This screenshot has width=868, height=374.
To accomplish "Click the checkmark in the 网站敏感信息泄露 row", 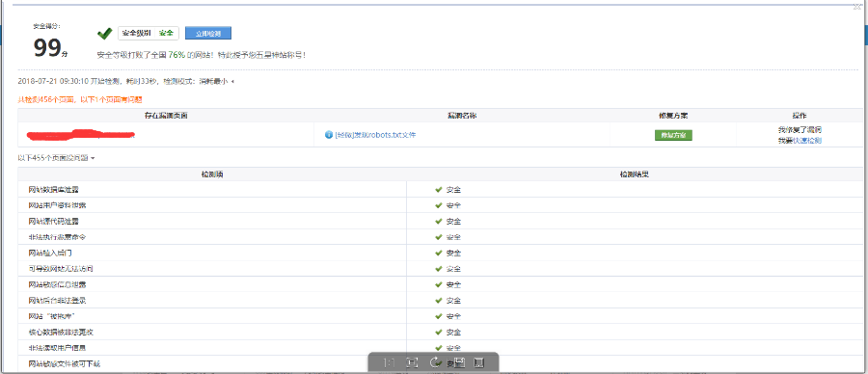I will [x=439, y=285].
